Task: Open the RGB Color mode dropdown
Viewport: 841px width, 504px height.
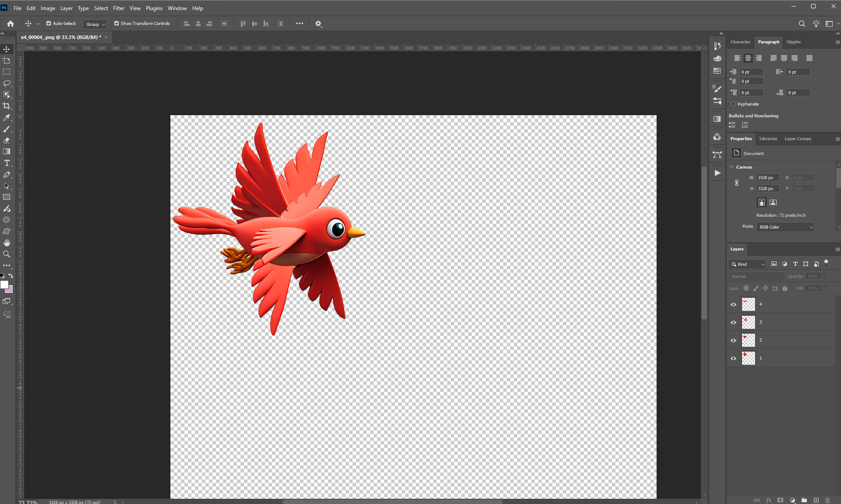Action: tap(785, 227)
